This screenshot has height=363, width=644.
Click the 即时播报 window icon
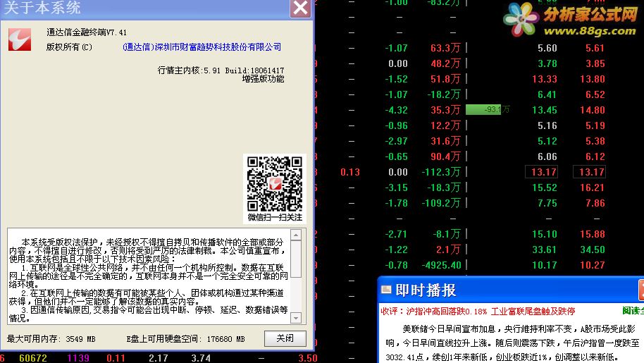click(386, 290)
